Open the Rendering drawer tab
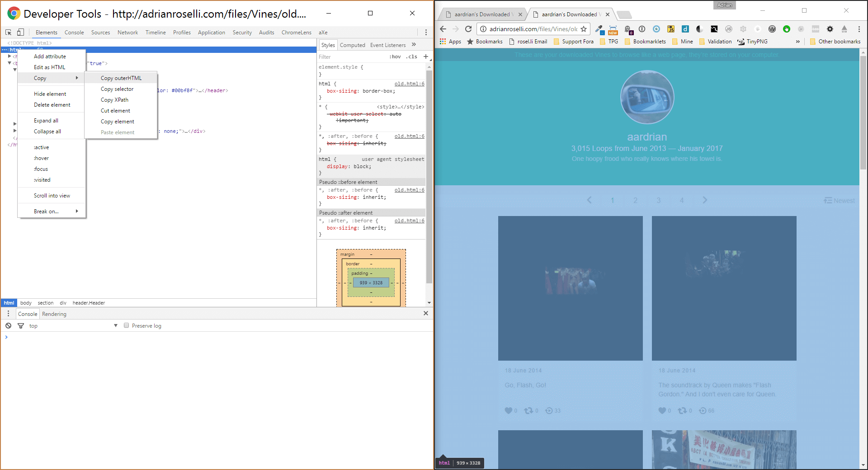This screenshot has width=868, height=470. (54, 314)
